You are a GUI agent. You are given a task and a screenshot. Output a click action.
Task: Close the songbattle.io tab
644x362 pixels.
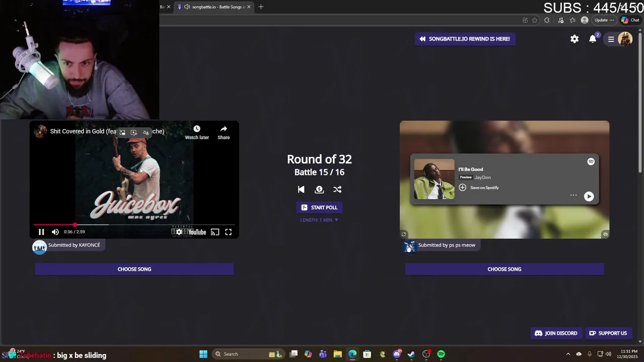pyautogui.click(x=249, y=7)
